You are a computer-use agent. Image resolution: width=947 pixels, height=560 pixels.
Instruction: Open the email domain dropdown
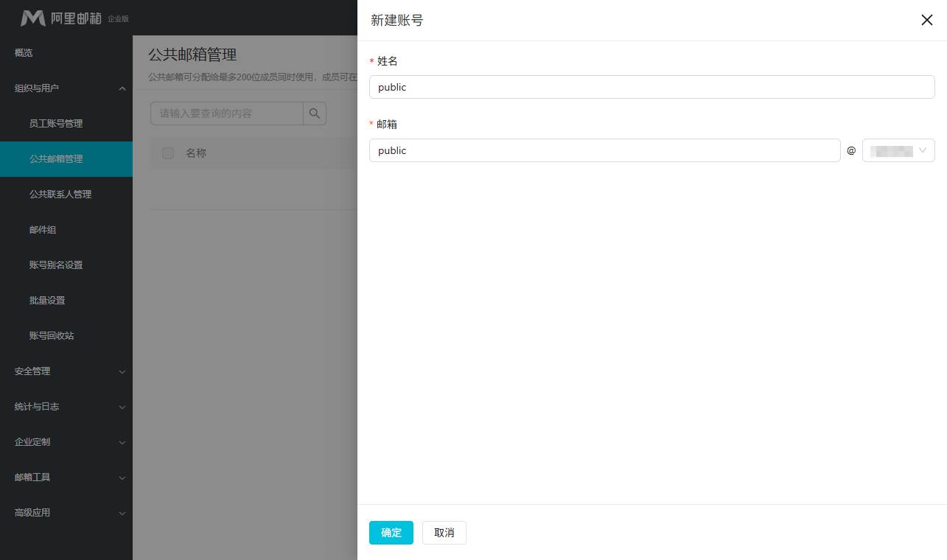pyautogui.click(x=898, y=150)
